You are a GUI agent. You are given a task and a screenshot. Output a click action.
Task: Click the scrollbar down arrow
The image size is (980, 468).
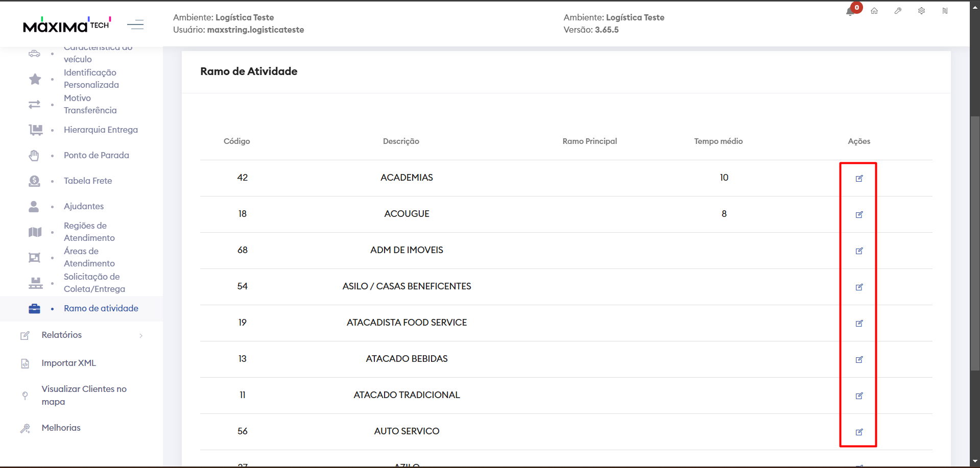point(975,462)
